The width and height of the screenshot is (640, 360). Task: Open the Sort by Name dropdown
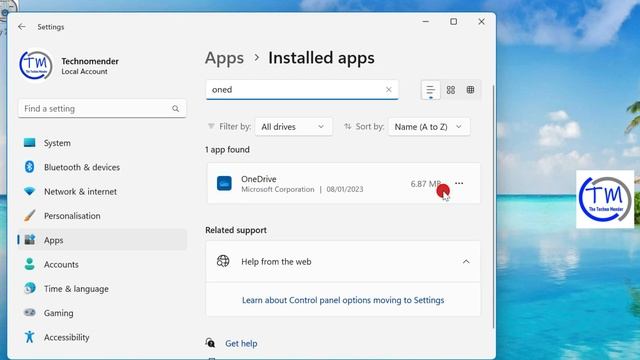(x=429, y=127)
